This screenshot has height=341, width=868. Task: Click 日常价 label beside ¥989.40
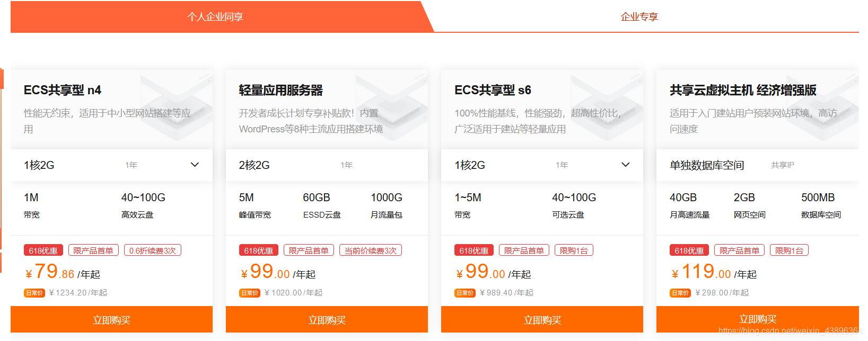pyautogui.click(x=465, y=293)
